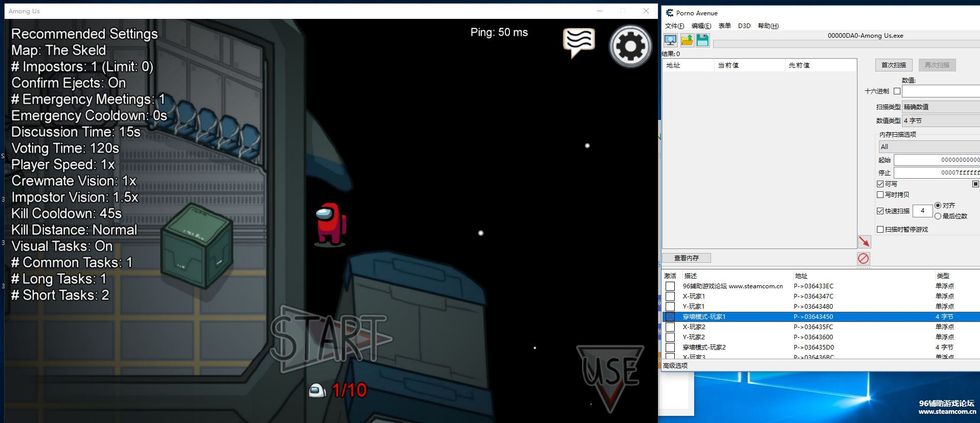Viewport: 980px width, 423px height.
Task: Open the Among Us settings gear
Action: [x=630, y=46]
